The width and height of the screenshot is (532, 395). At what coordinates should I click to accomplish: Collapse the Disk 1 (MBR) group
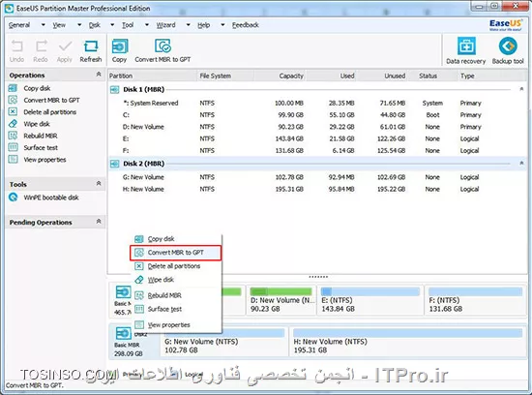click(521, 89)
